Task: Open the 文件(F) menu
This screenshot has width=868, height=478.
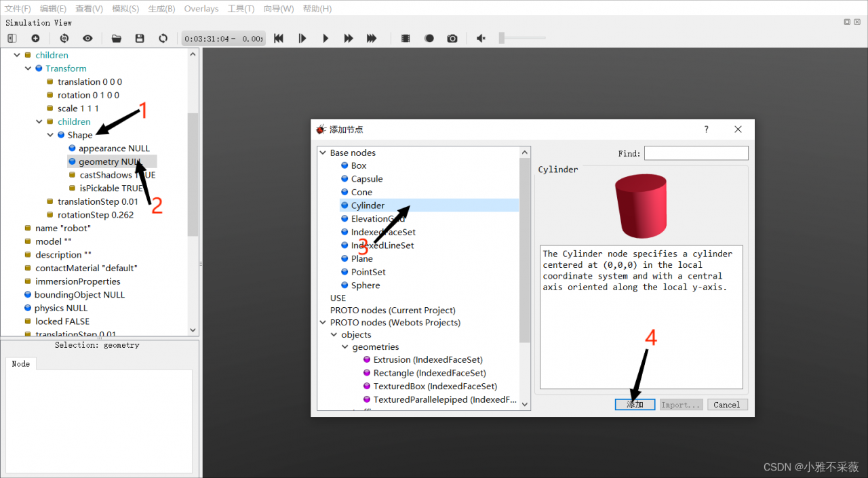Action: (18, 9)
